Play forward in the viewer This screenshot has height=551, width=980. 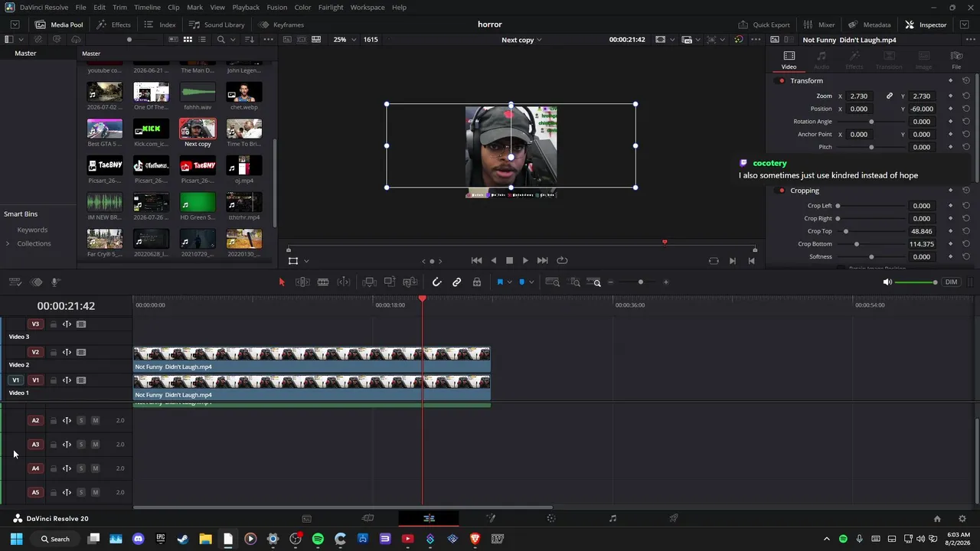(525, 261)
